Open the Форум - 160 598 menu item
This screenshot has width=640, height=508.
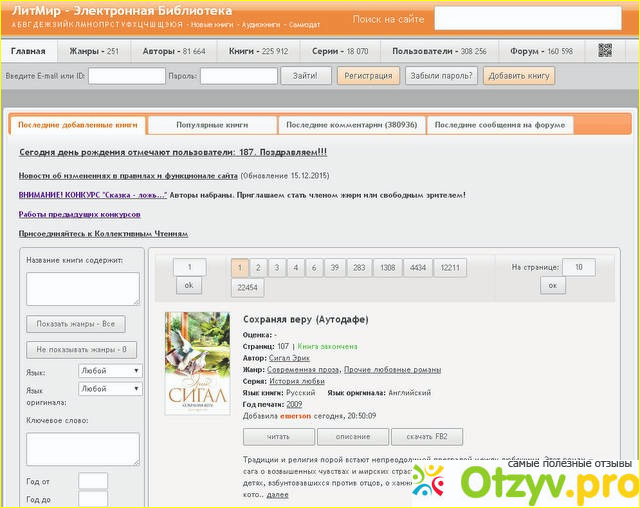pyautogui.click(x=541, y=51)
